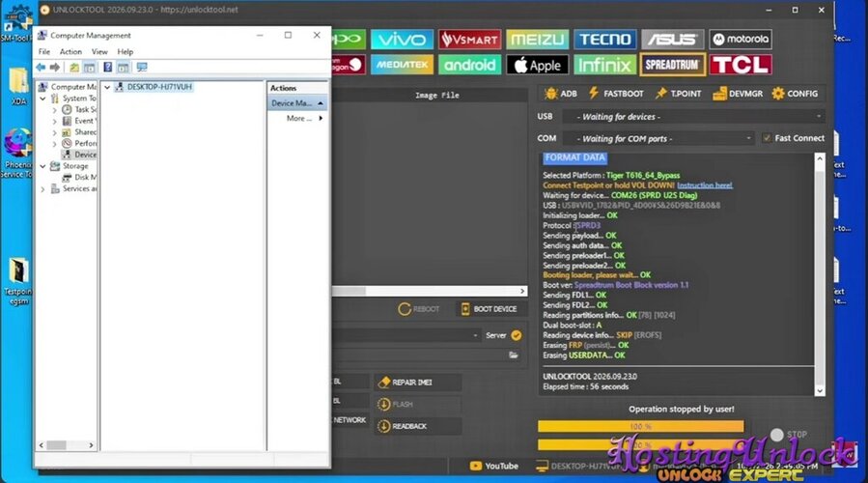Viewport: 868px width, 483px height.
Task: Expand the Services and Applications node
Action: 42,189
